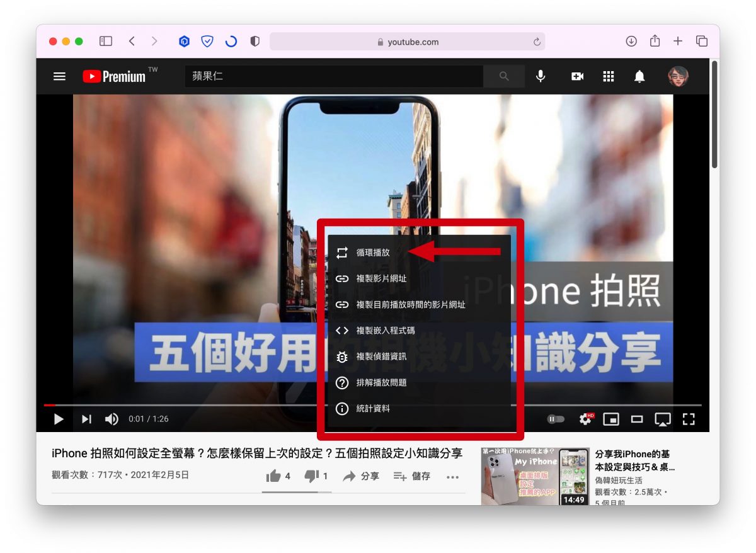Toggle the Safari sidebar
Viewport: 756px width, 553px height.
pyautogui.click(x=106, y=41)
